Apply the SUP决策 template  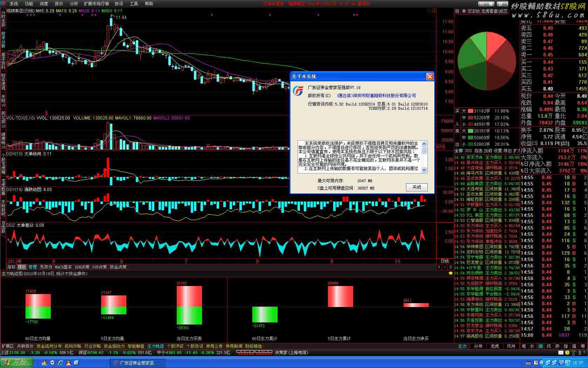[99, 267]
